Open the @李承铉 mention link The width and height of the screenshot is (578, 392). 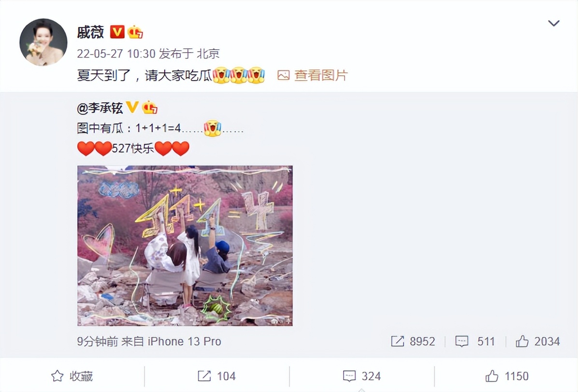coord(100,108)
